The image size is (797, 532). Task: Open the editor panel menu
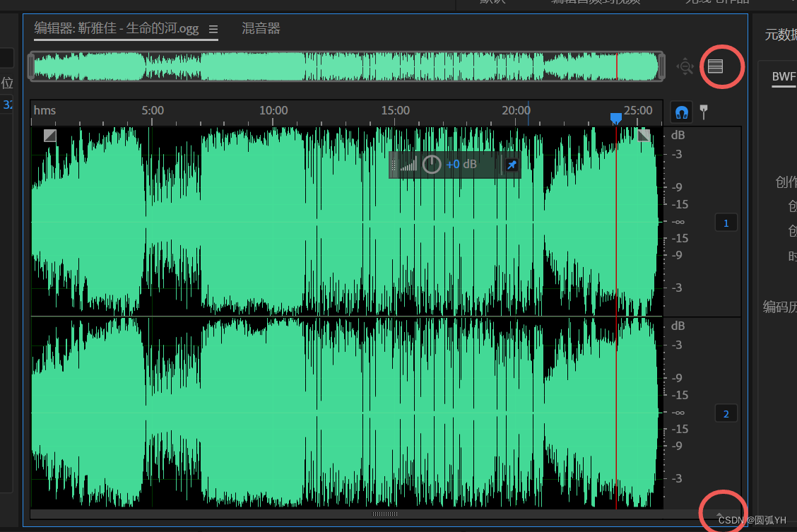coord(213,29)
